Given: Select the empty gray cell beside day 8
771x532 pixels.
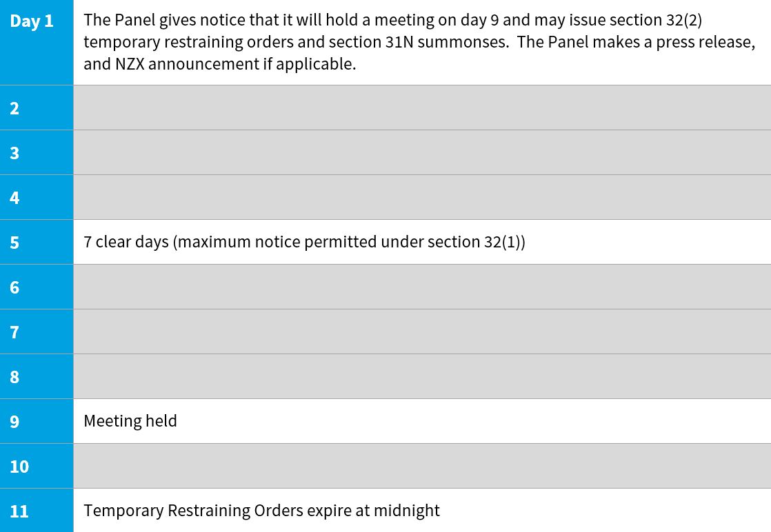Looking at the screenshot, I should 421,377.
